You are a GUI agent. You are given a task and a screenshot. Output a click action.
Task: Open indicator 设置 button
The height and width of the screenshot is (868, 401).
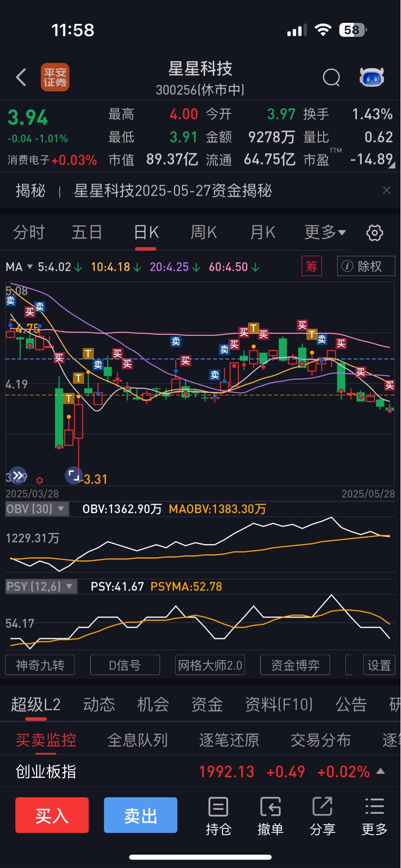click(x=379, y=665)
